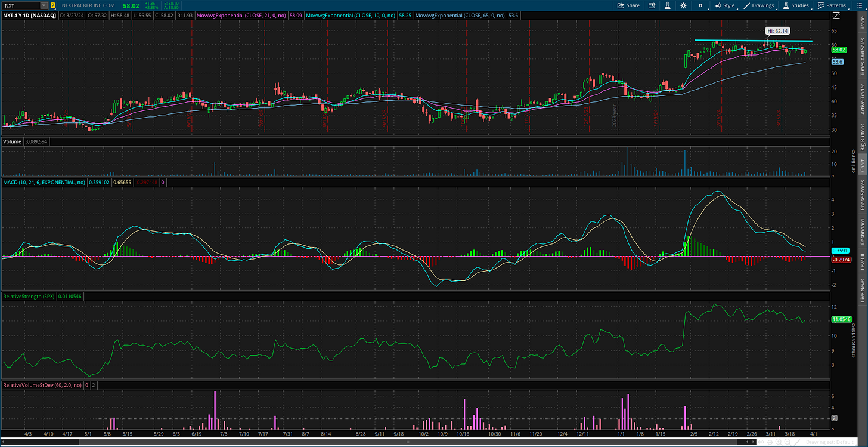
Task: Open chart settings gear icon
Action: click(684, 5)
